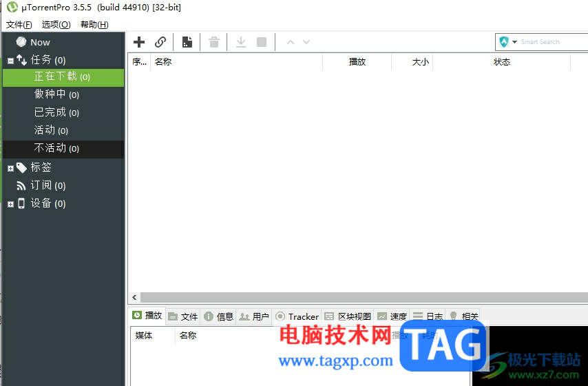588x386 pixels.
Task: Click the µTorrent logo in title bar
Action: click(x=12, y=7)
